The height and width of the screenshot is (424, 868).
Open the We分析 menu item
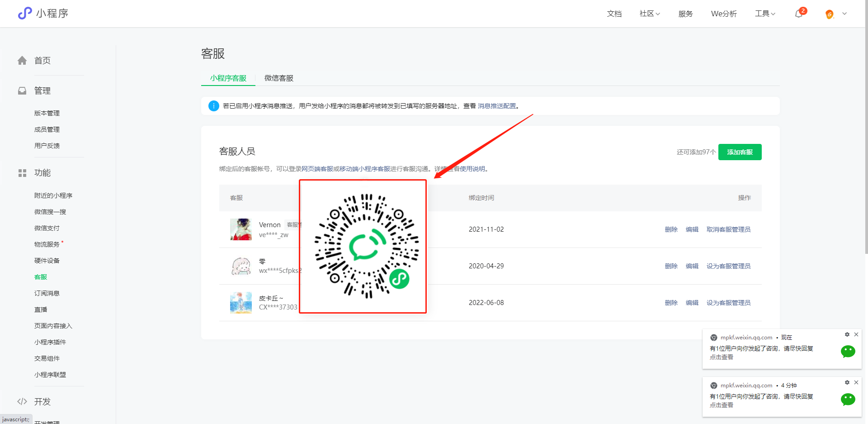[x=724, y=14]
